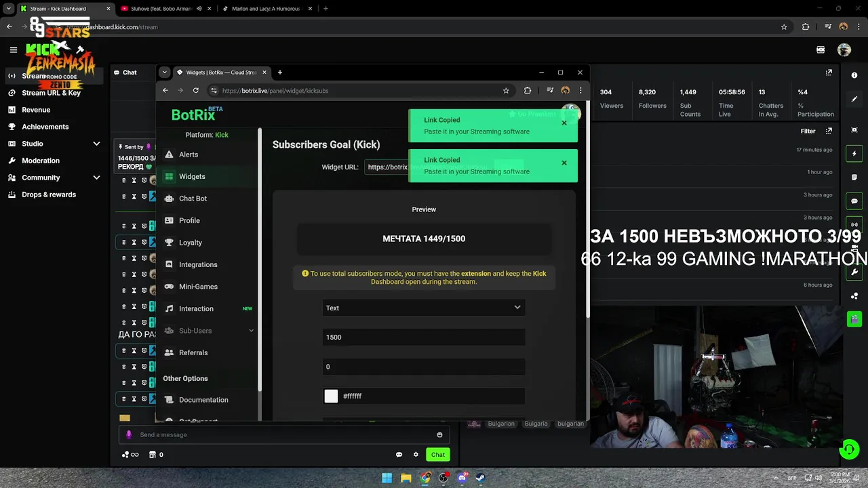868x488 pixels.
Task: Select Widgets in the BotRix sidebar
Action: point(208,176)
